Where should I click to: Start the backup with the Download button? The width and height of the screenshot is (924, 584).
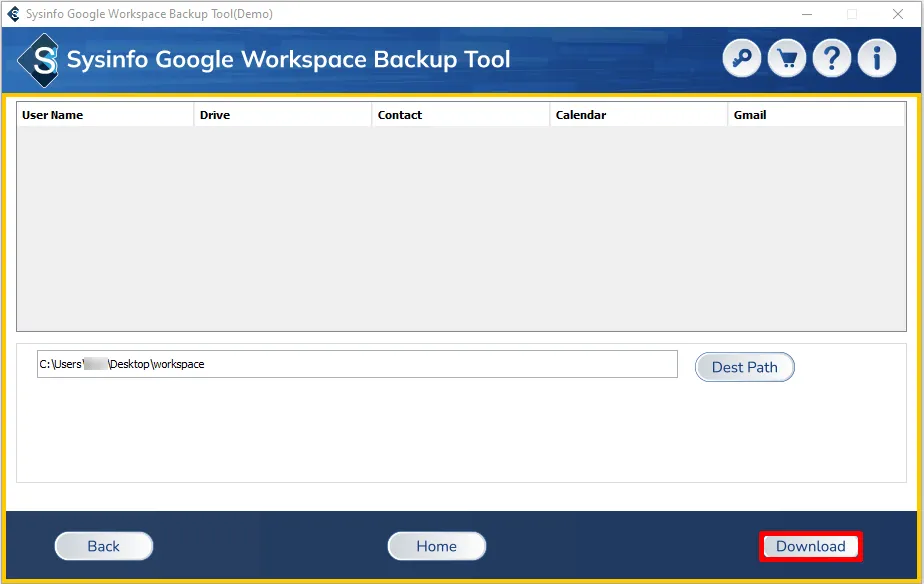(811, 546)
